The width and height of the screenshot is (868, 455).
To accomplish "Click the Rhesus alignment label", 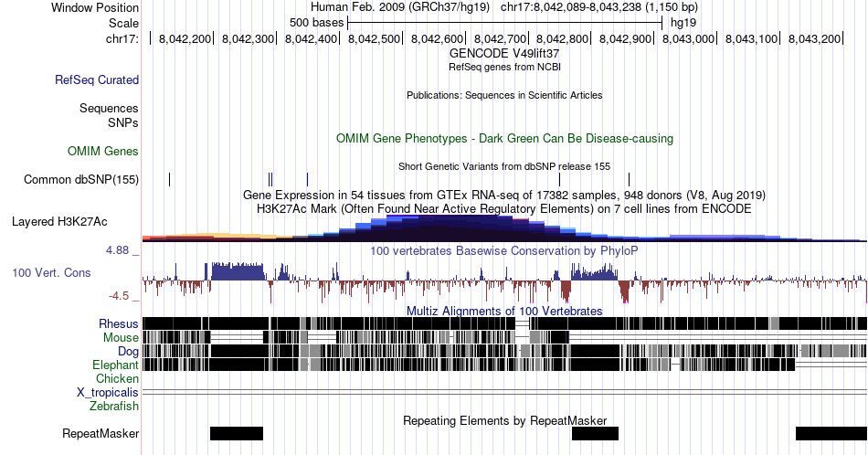I will pos(119,323).
